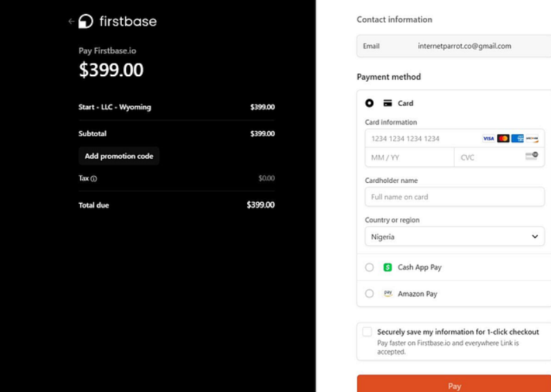Choose the Amazon Pay radio option
Image resolution: width=551 pixels, height=392 pixels.
[370, 294]
